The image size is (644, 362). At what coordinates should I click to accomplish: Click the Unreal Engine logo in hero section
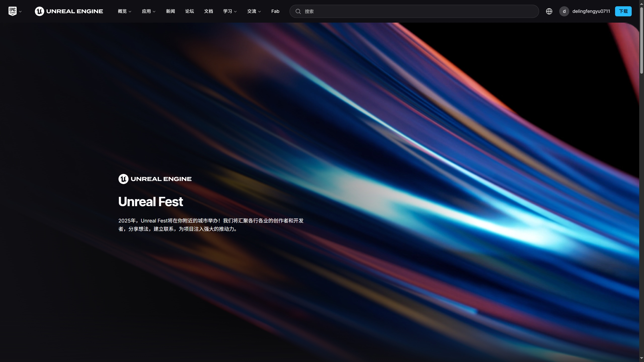(x=155, y=179)
